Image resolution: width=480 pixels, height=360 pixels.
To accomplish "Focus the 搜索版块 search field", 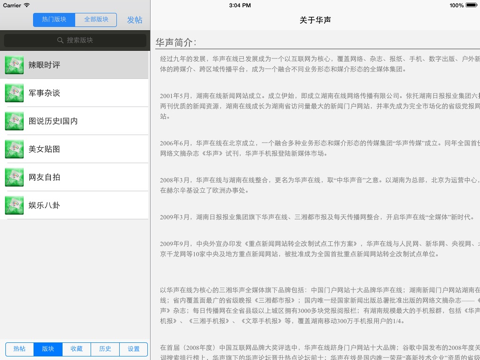I will [x=75, y=40].
